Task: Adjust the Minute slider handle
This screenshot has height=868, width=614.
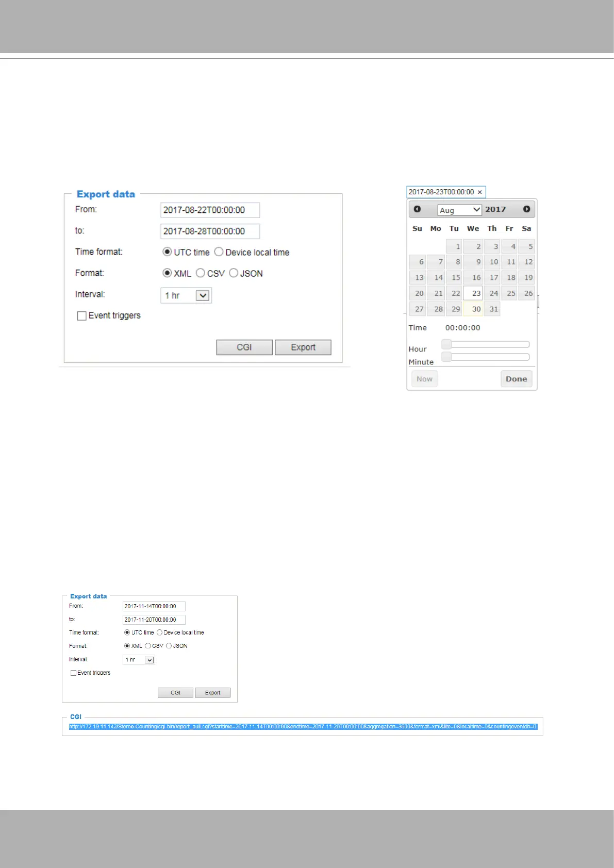Action: [x=446, y=357]
